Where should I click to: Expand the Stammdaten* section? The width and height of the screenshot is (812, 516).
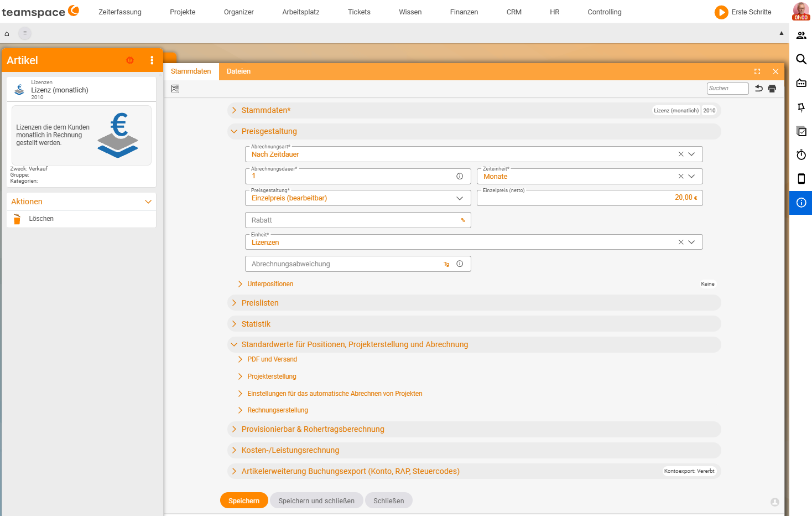click(474, 110)
